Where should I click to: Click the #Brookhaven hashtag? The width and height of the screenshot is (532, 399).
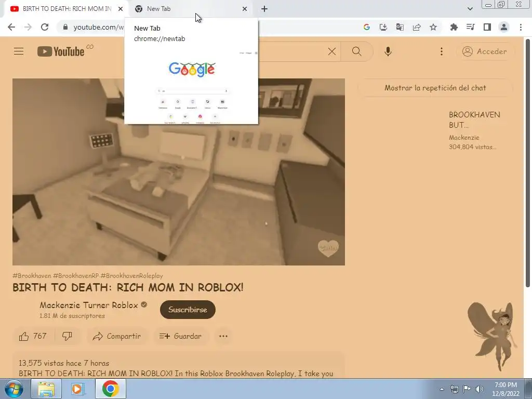pos(32,276)
